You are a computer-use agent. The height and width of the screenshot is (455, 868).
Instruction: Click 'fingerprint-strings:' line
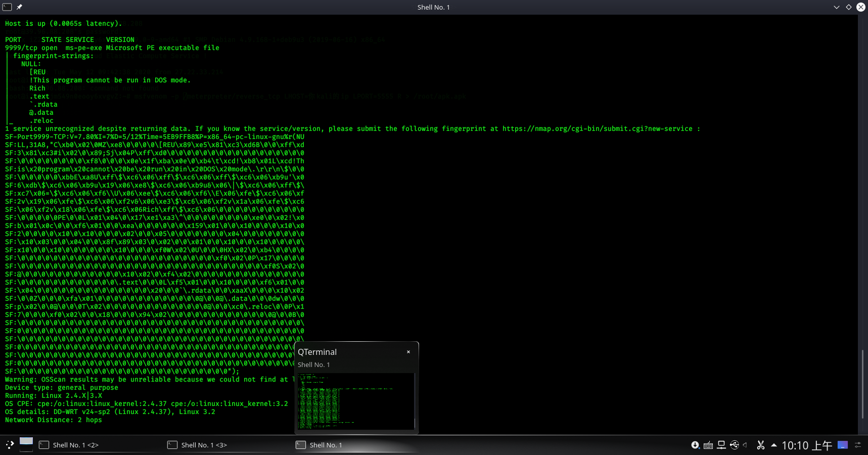point(54,56)
